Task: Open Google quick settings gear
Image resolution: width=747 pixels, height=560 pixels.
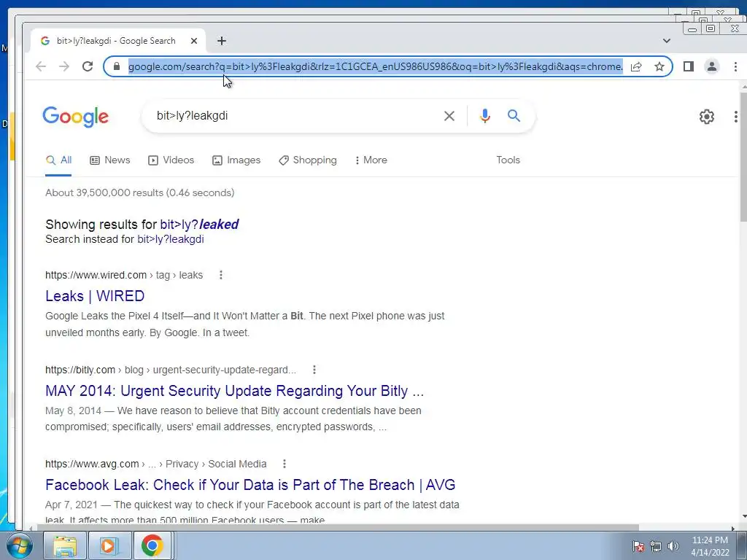Action: tap(706, 117)
